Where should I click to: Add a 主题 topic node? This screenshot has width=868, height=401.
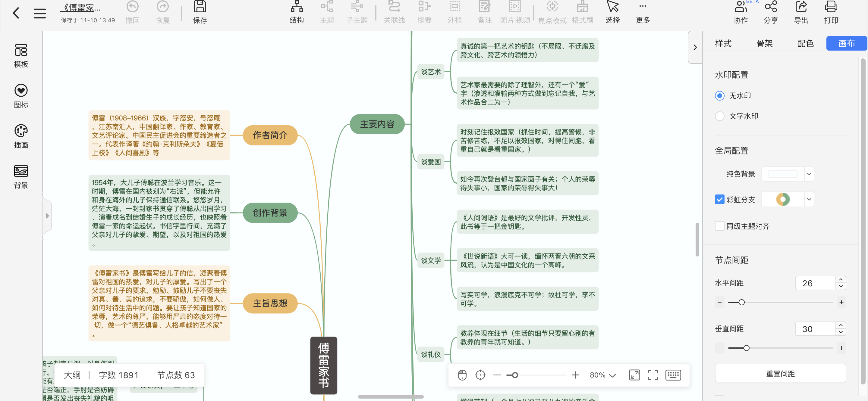(327, 12)
